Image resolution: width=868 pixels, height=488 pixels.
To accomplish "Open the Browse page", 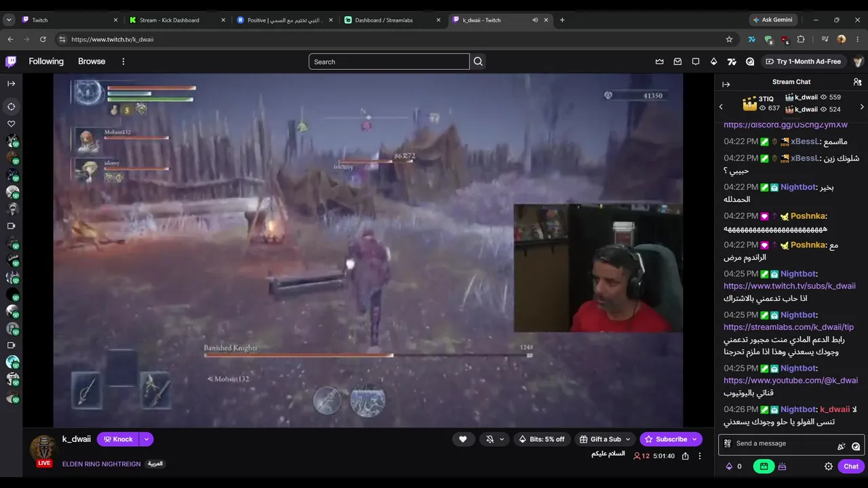I will pyautogui.click(x=92, y=62).
